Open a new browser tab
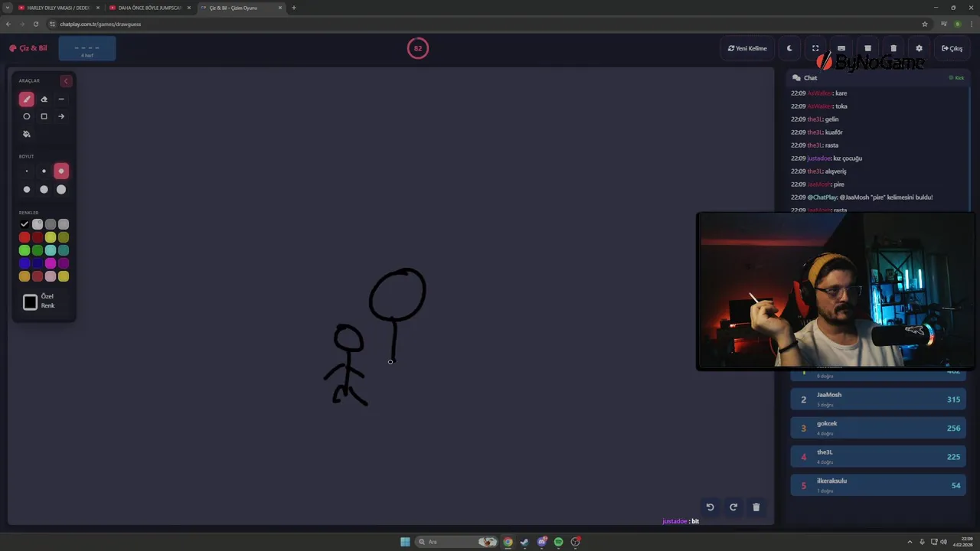Viewport: 980px width, 551px height. (294, 8)
